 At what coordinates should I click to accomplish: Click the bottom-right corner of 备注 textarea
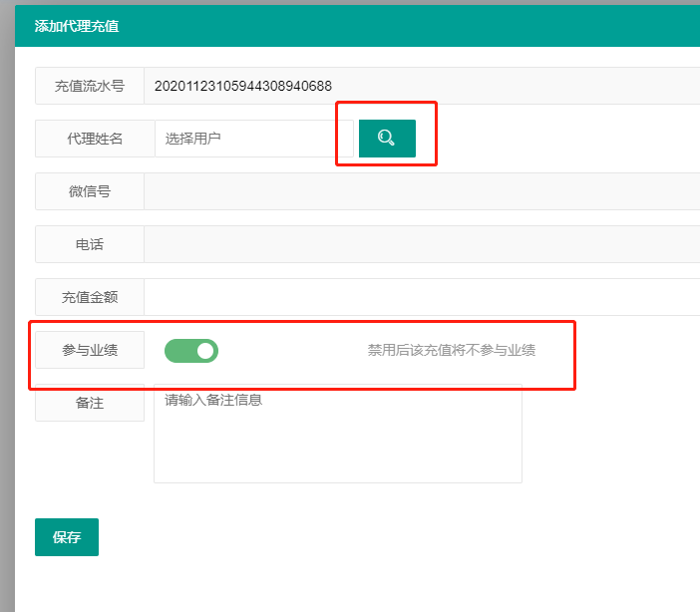(x=518, y=478)
